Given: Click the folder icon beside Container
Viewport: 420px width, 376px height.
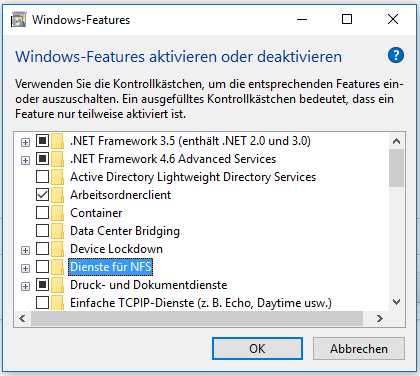Looking at the screenshot, I should click(x=57, y=213).
